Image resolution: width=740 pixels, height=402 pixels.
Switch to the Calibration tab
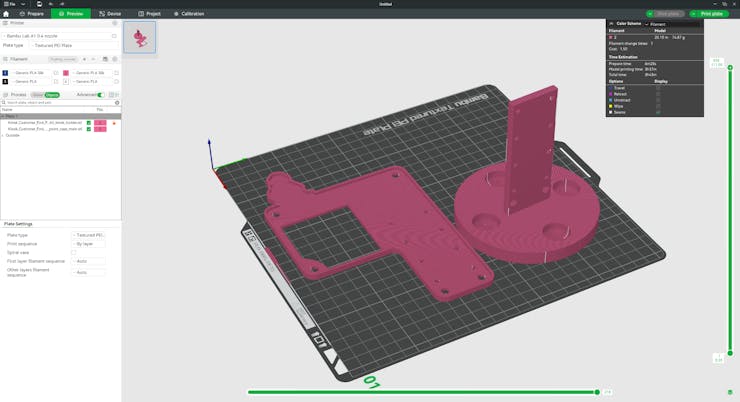point(188,14)
